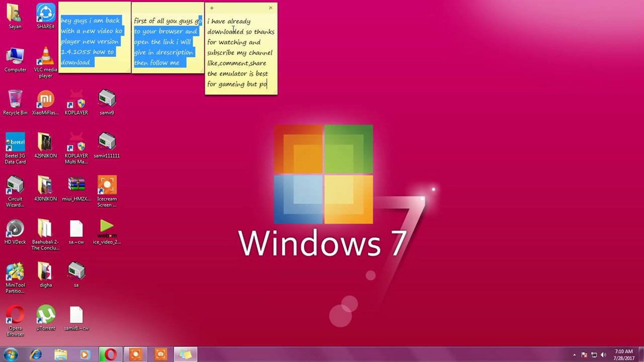Select the sa desktop icon
The image size is (644, 362).
point(76,276)
